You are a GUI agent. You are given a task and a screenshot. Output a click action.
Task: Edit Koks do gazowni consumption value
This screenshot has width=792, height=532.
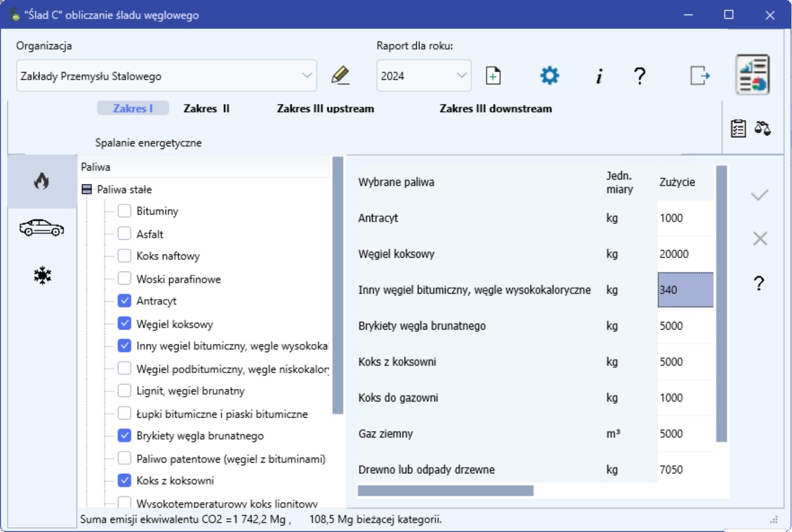point(685,398)
